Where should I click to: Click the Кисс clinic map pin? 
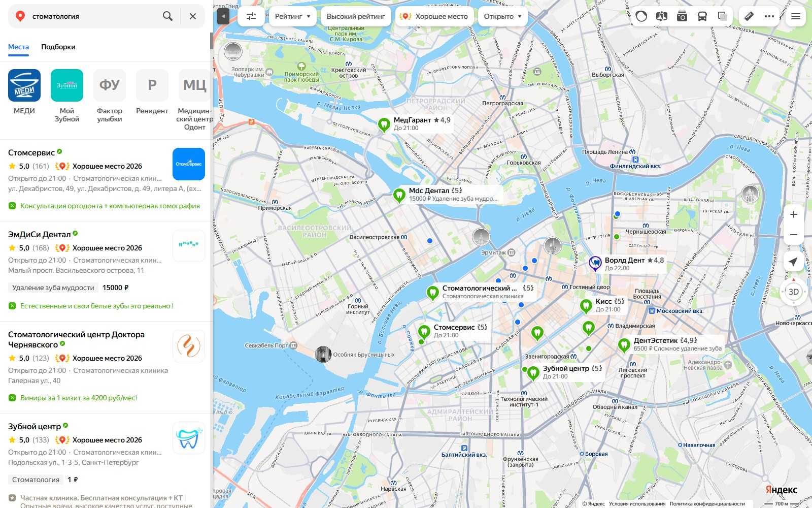(586, 305)
